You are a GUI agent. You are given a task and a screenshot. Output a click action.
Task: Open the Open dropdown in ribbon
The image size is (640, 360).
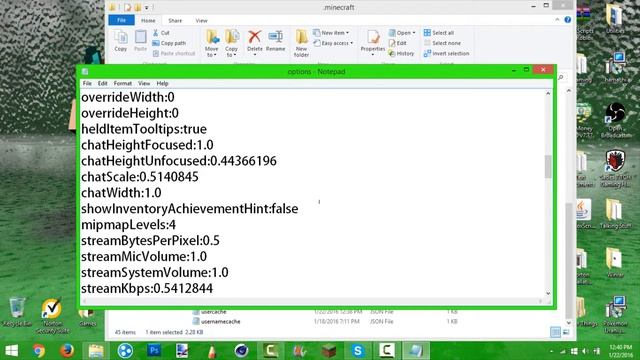[402, 33]
